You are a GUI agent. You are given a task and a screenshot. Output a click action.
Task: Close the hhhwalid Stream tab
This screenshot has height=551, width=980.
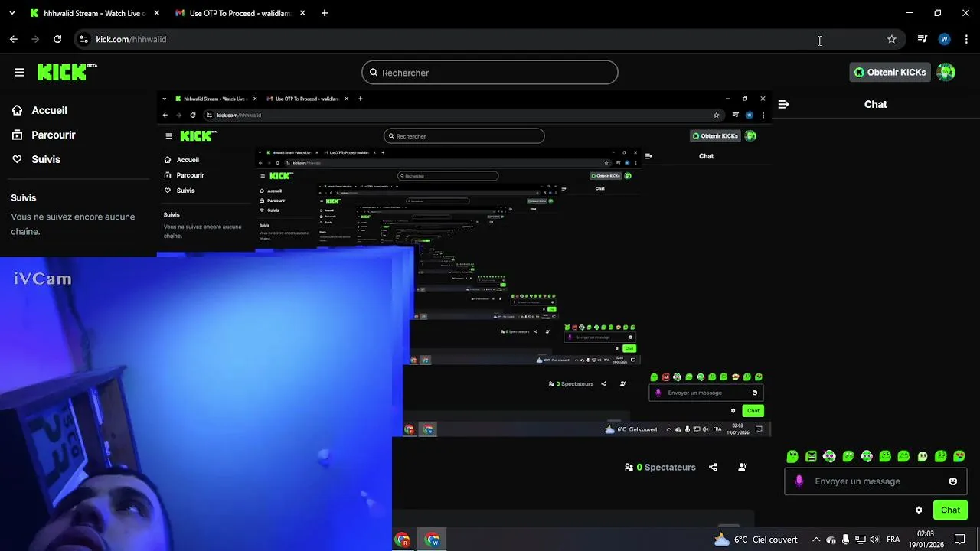click(156, 13)
